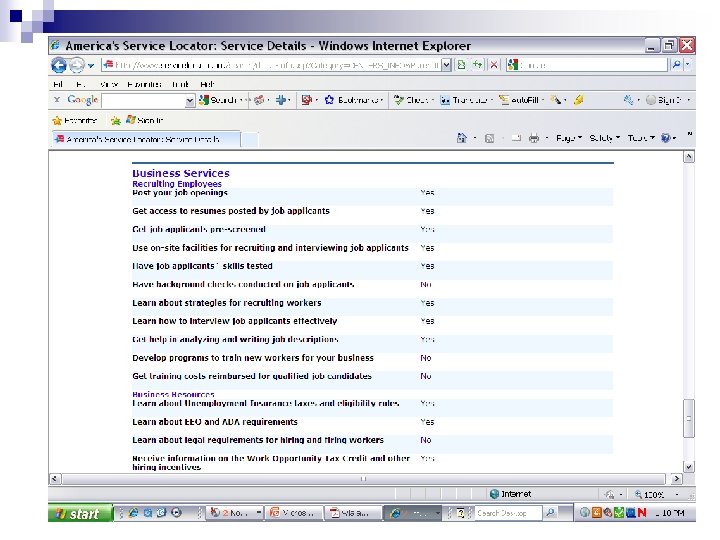Viewport: 720px width, 540px height.
Task: Click the Translate button on Google Toolbar
Action: pos(465,100)
